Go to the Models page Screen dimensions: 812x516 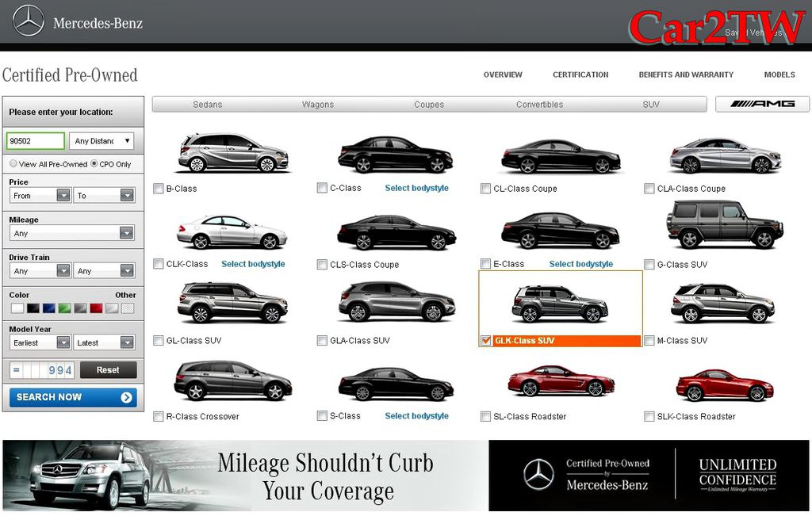779,75
